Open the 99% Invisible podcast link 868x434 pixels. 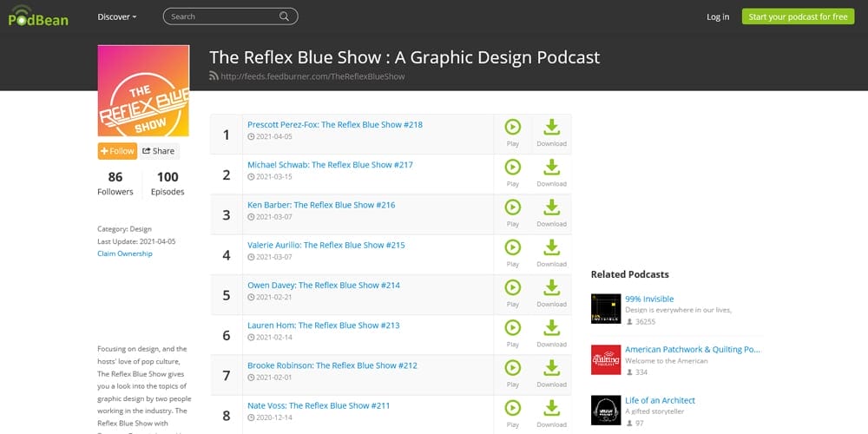pyautogui.click(x=649, y=299)
